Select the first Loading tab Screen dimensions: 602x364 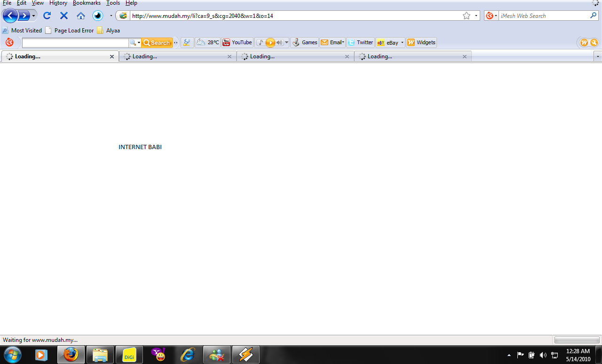(x=60, y=56)
